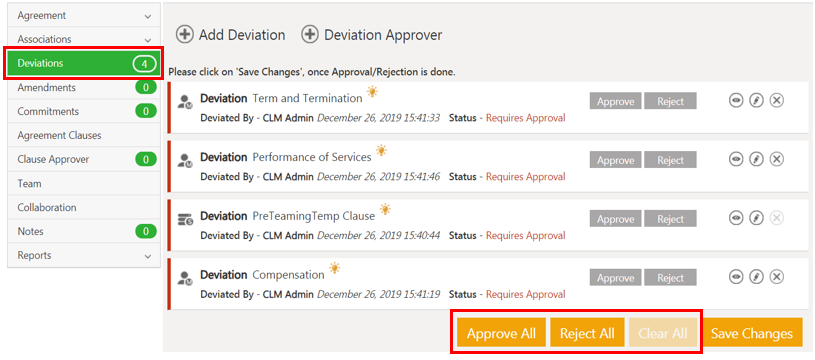Expand the Agreement section chevron

[x=148, y=17]
